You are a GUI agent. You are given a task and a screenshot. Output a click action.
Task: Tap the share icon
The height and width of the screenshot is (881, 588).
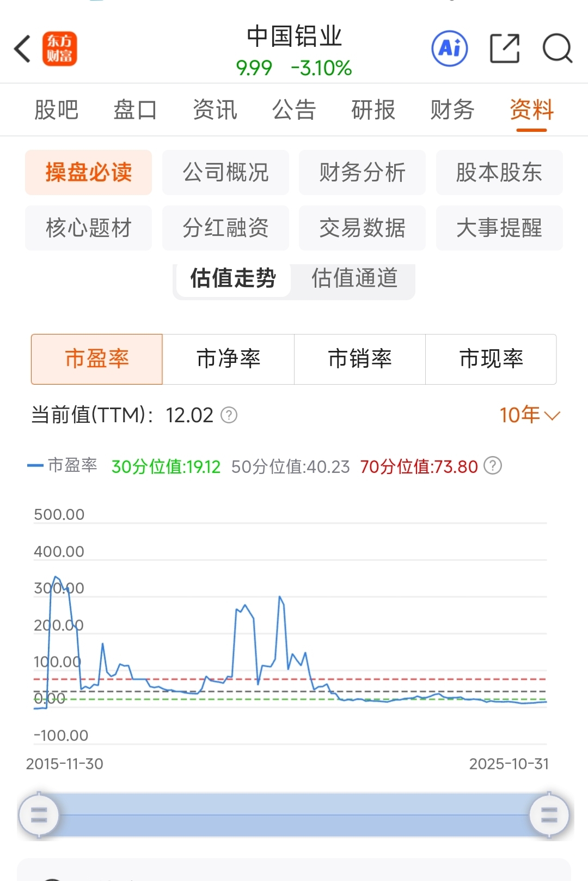(x=505, y=48)
